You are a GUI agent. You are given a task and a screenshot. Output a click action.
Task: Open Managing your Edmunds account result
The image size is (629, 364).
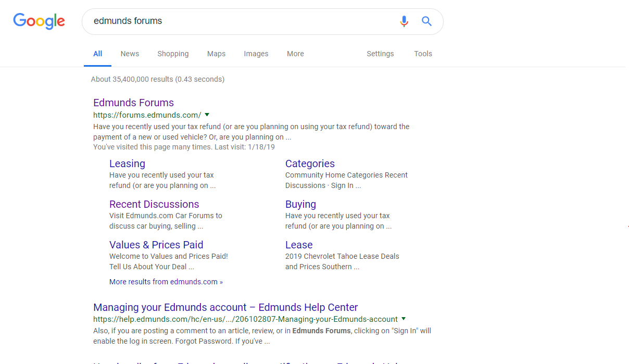coord(225,307)
